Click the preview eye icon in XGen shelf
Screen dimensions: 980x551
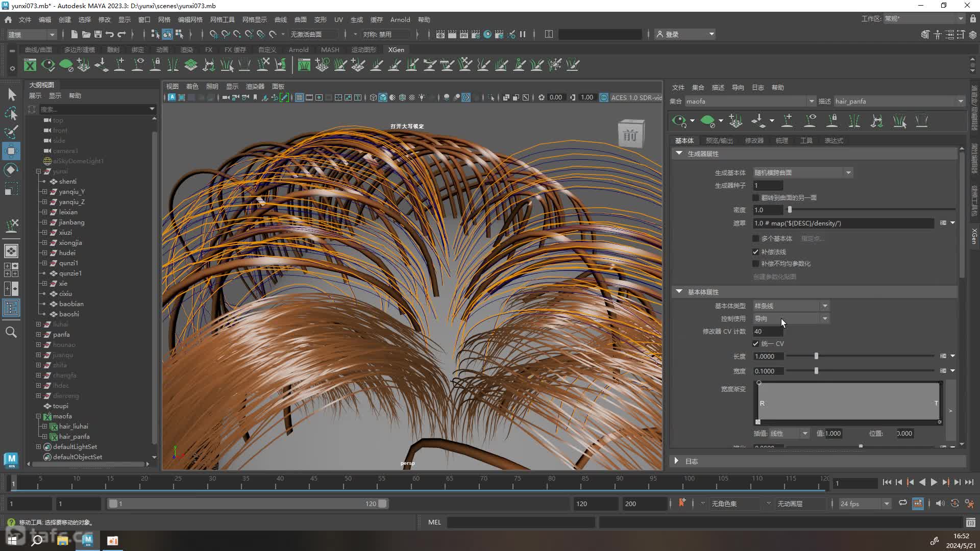tap(48, 65)
